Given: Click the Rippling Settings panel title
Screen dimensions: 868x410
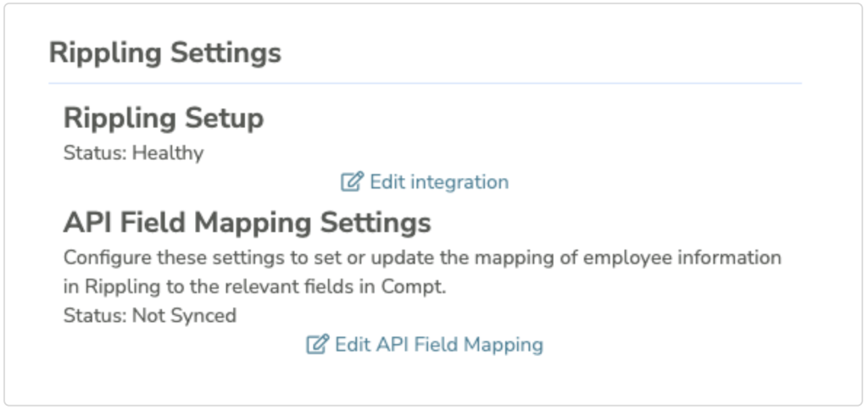Looking at the screenshot, I should [165, 53].
